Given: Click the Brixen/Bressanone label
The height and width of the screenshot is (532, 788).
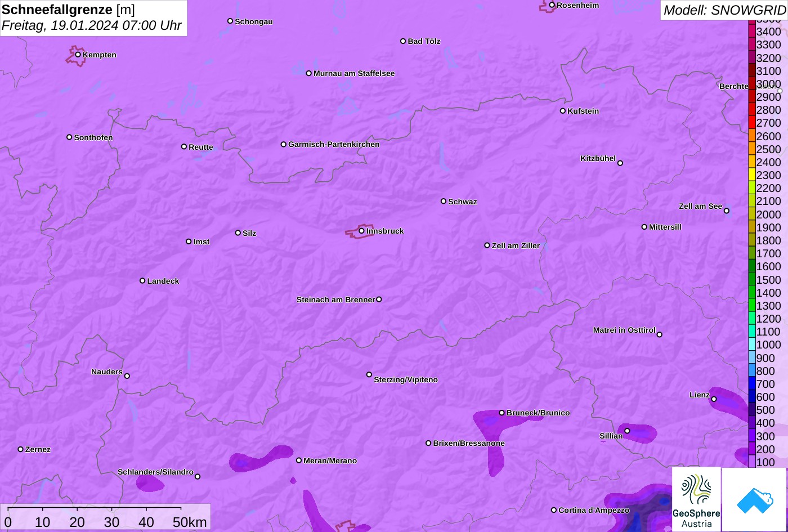Looking at the screenshot, I should pyautogui.click(x=469, y=443).
